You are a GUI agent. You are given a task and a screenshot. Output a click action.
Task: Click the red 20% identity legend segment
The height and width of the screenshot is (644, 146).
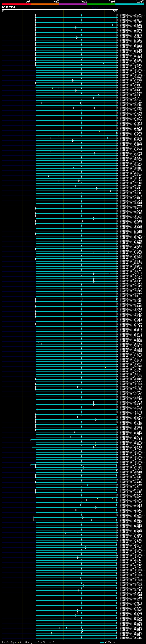[x=16, y=4]
